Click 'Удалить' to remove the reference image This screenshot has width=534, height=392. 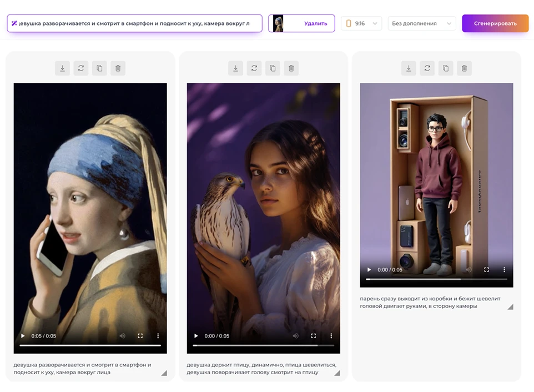pyautogui.click(x=315, y=23)
